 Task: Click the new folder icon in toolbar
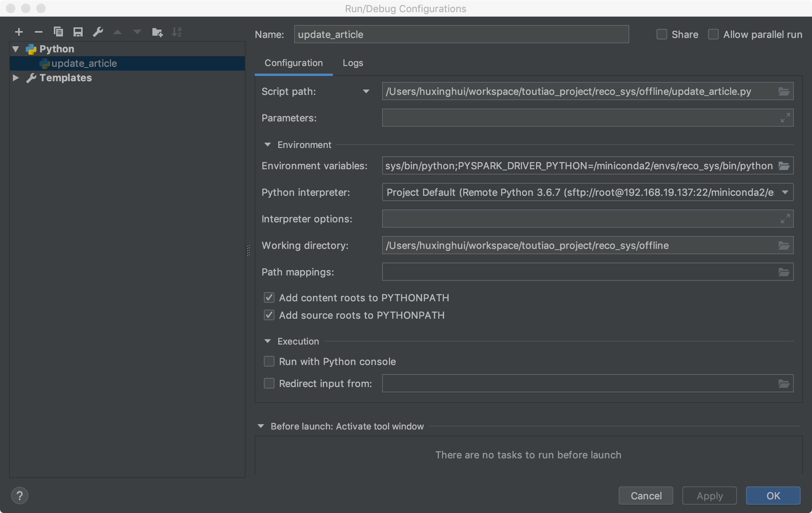click(x=157, y=32)
